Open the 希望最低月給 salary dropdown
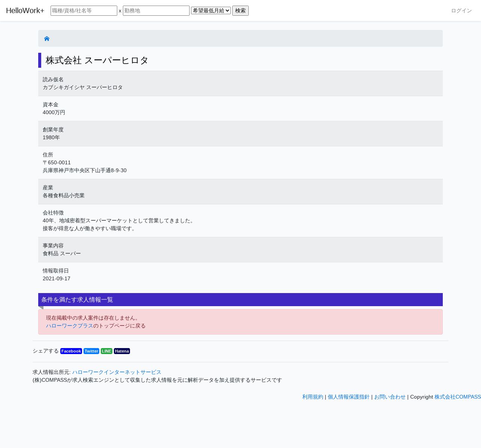 point(211,10)
